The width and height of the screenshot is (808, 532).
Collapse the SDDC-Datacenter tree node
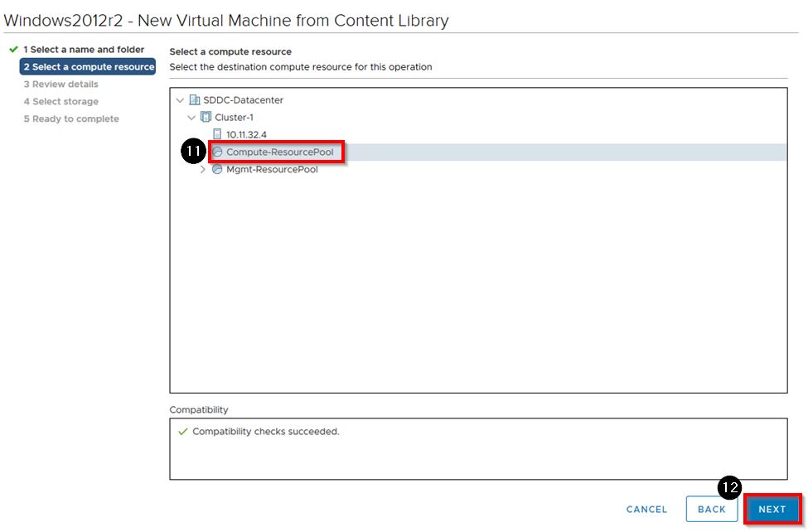[180, 100]
